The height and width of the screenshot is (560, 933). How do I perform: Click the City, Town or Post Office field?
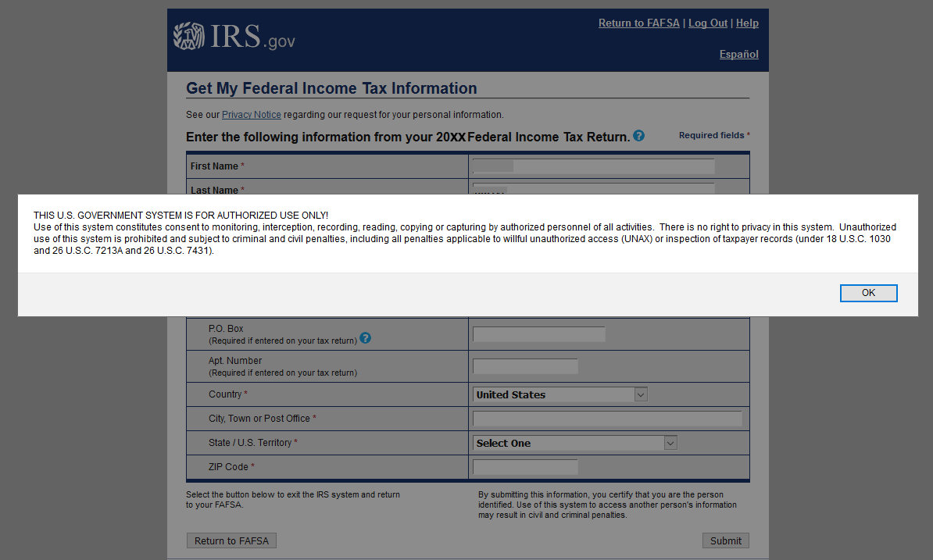coord(607,419)
